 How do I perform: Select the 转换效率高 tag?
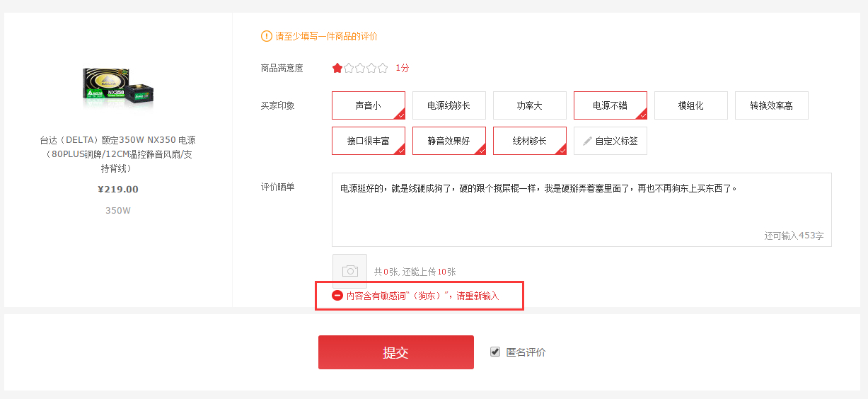(x=771, y=105)
